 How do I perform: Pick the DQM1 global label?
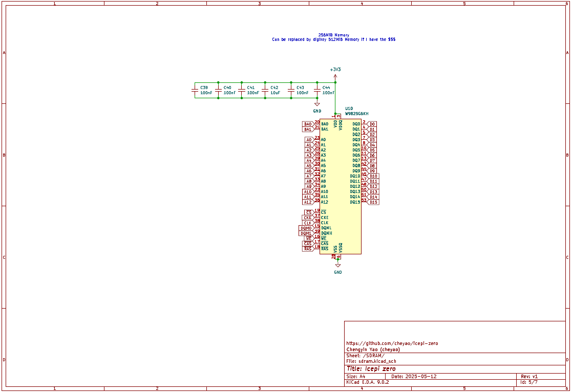click(x=306, y=233)
